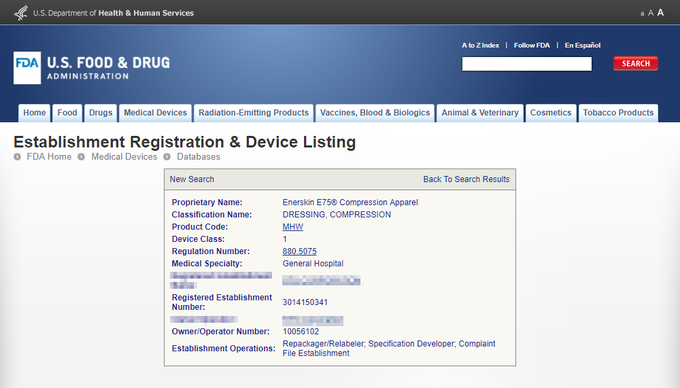Click the En Español link
The image size is (680, 388).
pos(582,46)
